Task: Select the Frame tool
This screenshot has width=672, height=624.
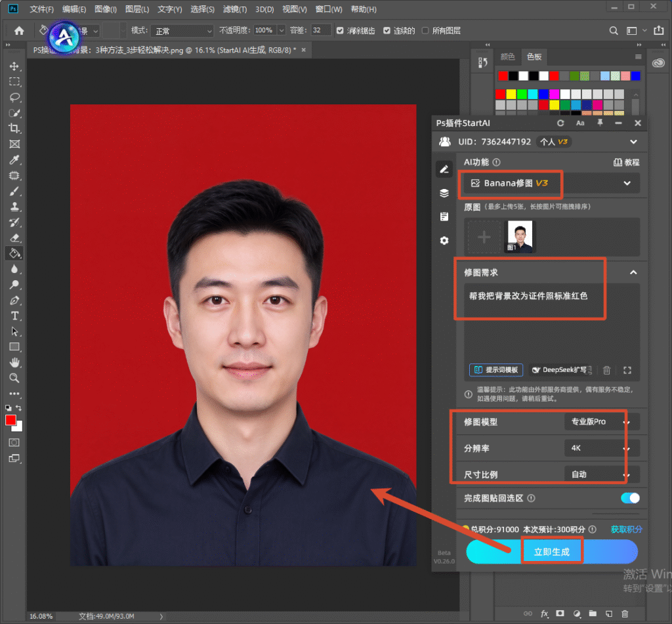Action: point(14,144)
